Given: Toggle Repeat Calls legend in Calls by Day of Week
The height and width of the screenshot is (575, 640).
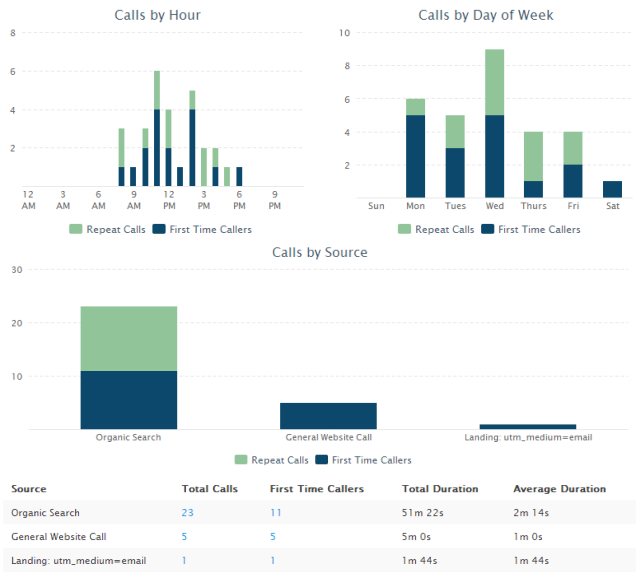Looking at the screenshot, I should (x=436, y=229).
